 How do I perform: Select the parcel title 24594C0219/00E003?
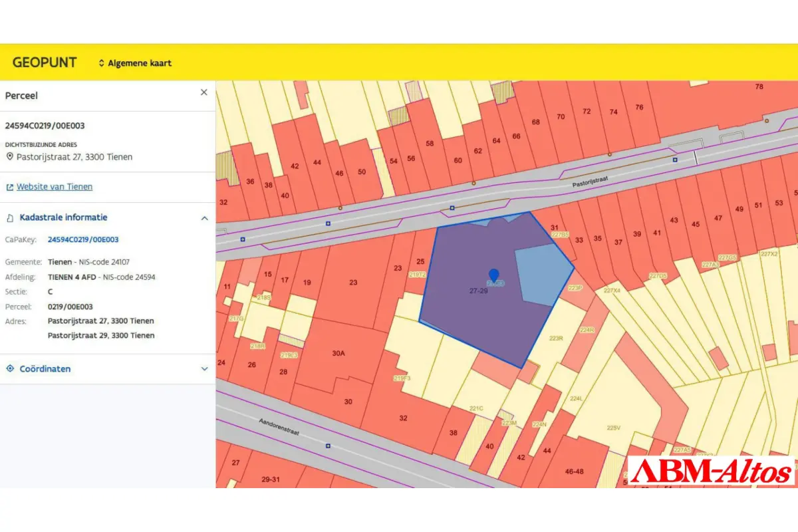click(45, 126)
